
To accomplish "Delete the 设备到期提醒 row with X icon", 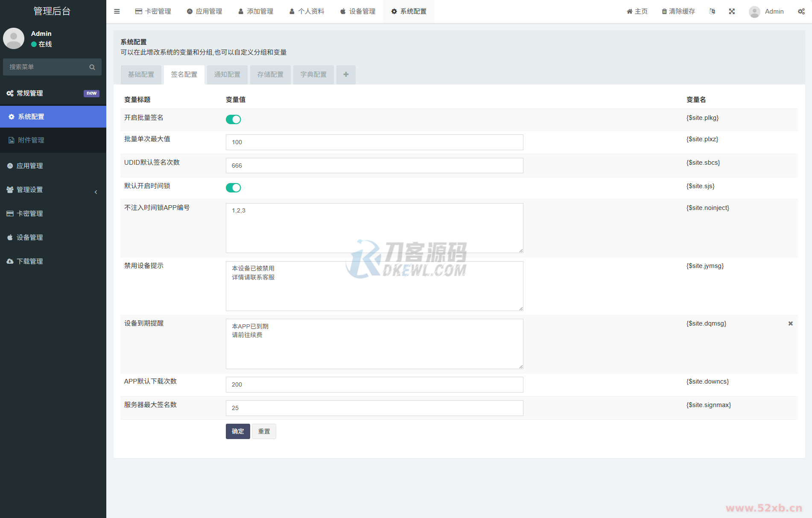I will [790, 323].
